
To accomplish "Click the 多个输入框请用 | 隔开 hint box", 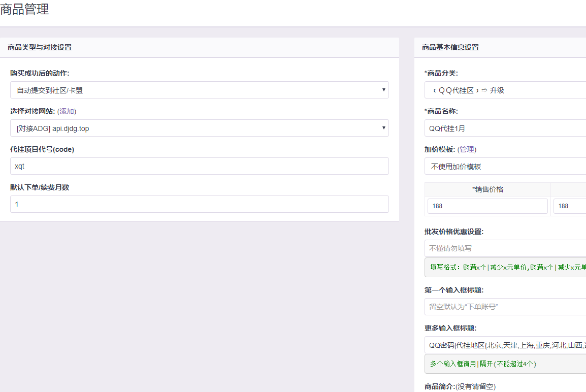I will pyautogui.click(x=483, y=364).
